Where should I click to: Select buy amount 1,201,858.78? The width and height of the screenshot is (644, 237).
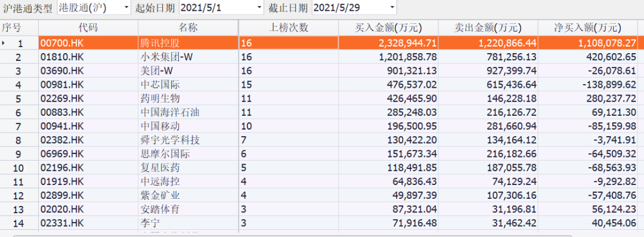click(389, 57)
